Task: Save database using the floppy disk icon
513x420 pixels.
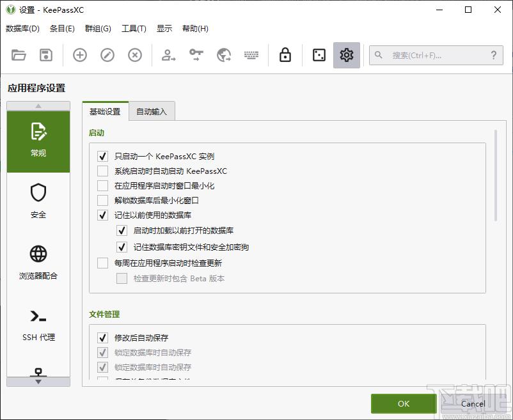Action: click(46, 55)
